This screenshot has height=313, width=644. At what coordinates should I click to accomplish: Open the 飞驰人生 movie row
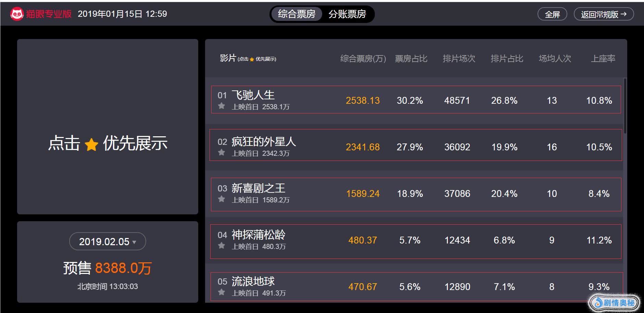click(416, 100)
